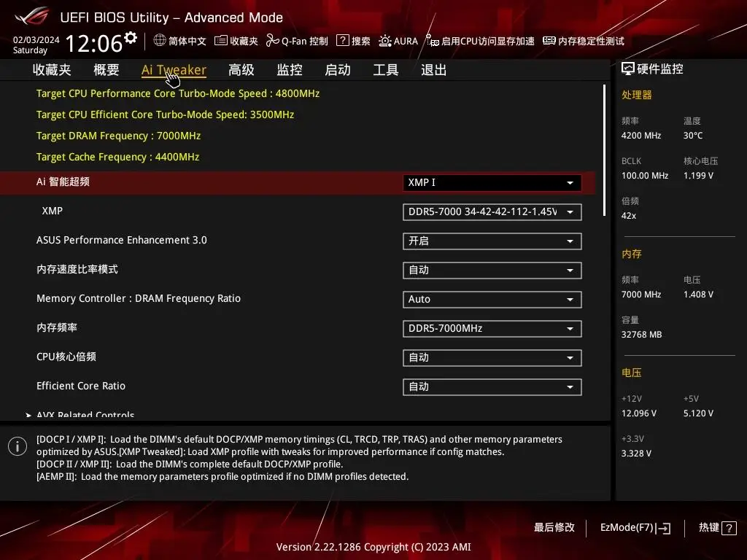Open Q-Fan 控制 fan icon
Screen dimensions: 747x560
[x=272, y=41]
